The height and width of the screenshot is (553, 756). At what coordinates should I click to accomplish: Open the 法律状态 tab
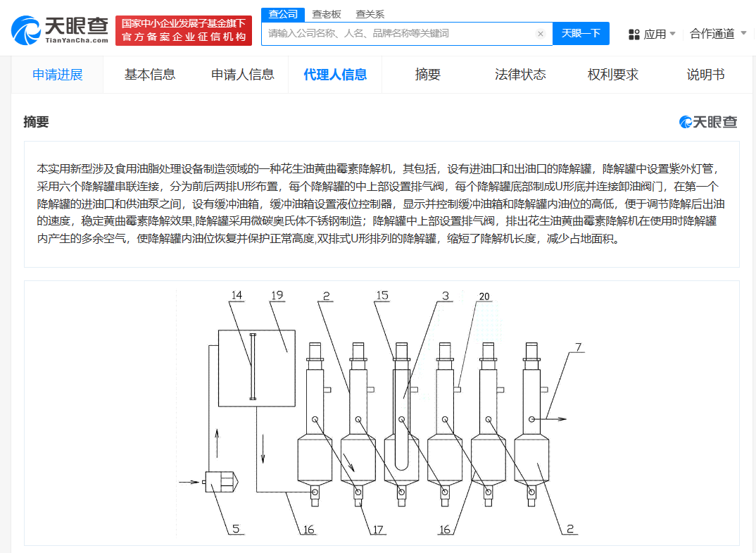(x=520, y=74)
